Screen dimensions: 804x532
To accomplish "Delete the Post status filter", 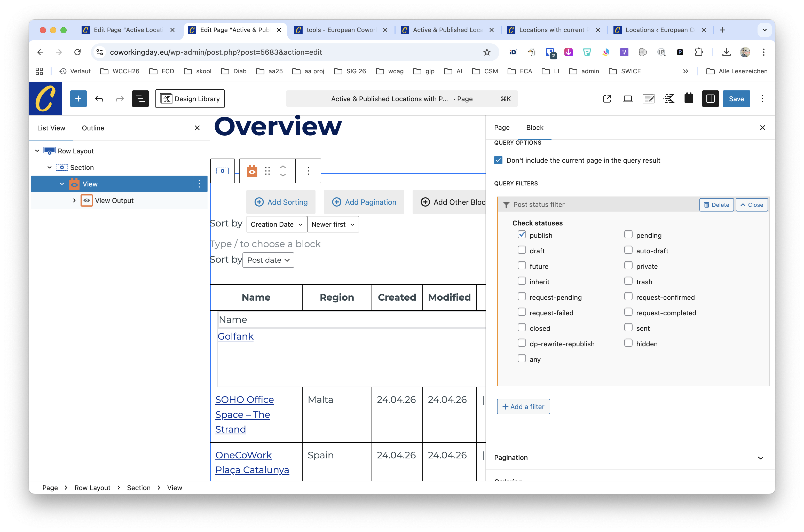I will click(716, 205).
